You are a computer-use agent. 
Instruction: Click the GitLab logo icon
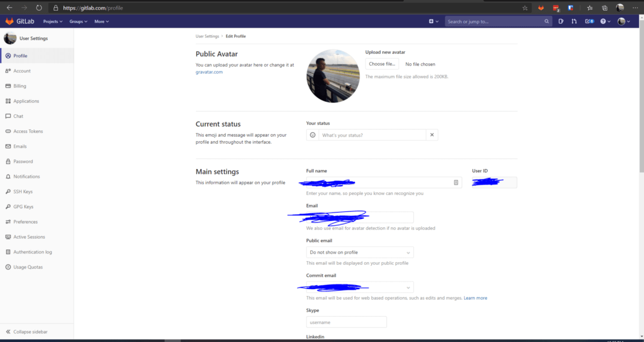tap(9, 21)
